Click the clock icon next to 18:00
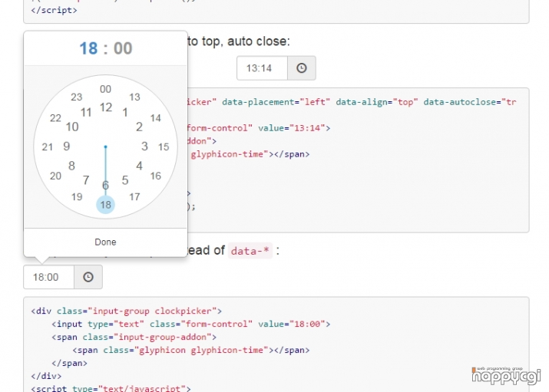 pos(88,277)
